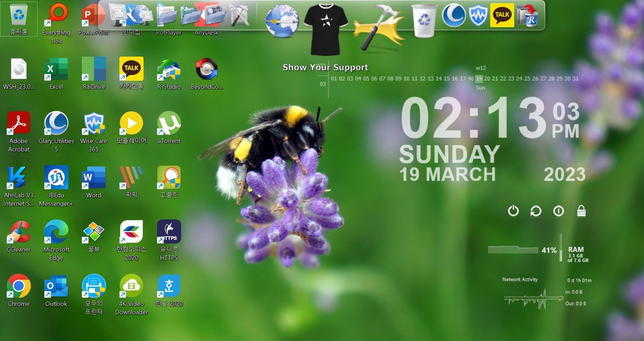Launch the 꿀뷰 image viewer
This screenshot has width=644, height=341.
pos(94,236)
